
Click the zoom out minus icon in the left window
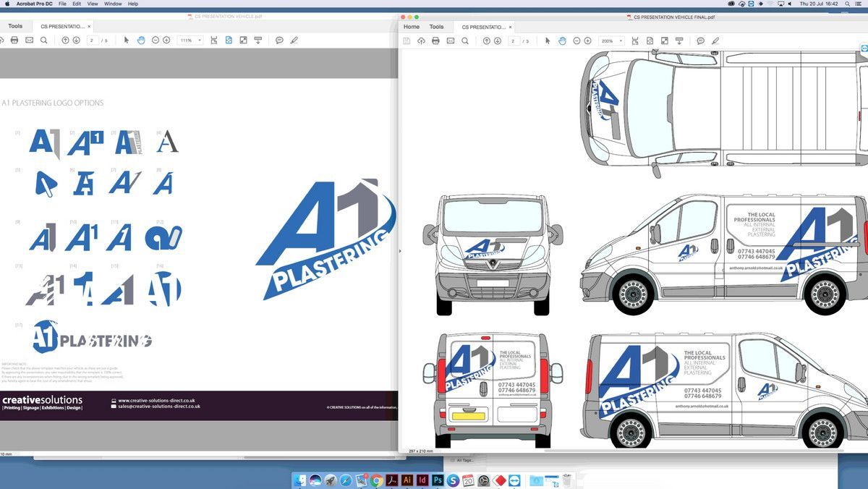point(156,41)
